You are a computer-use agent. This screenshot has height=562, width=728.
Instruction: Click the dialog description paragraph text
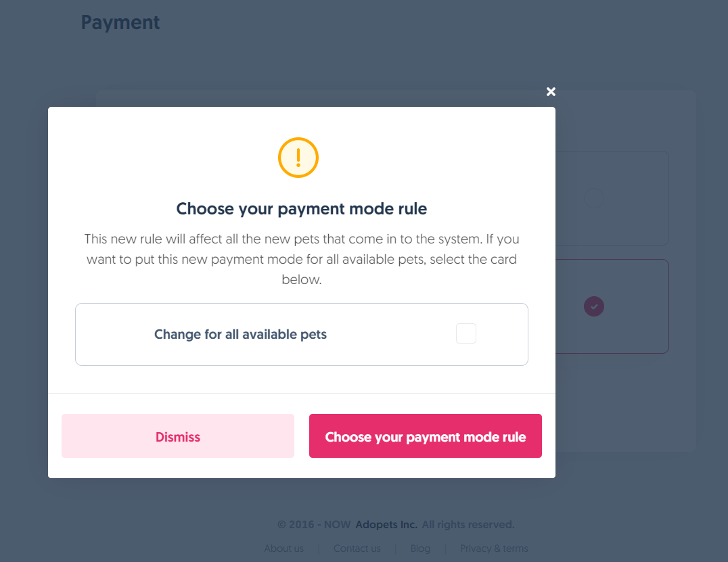302,259
